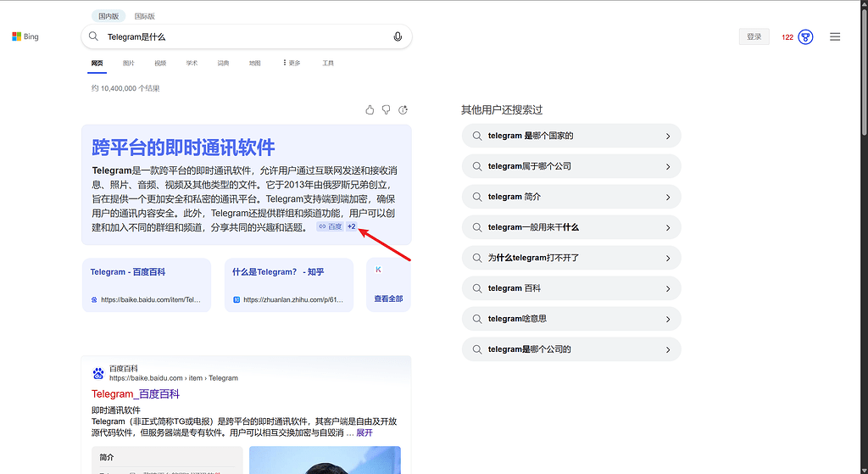Switch to 国内版 toggle
This screenshot has width=868, height=474.
point(108,16)
